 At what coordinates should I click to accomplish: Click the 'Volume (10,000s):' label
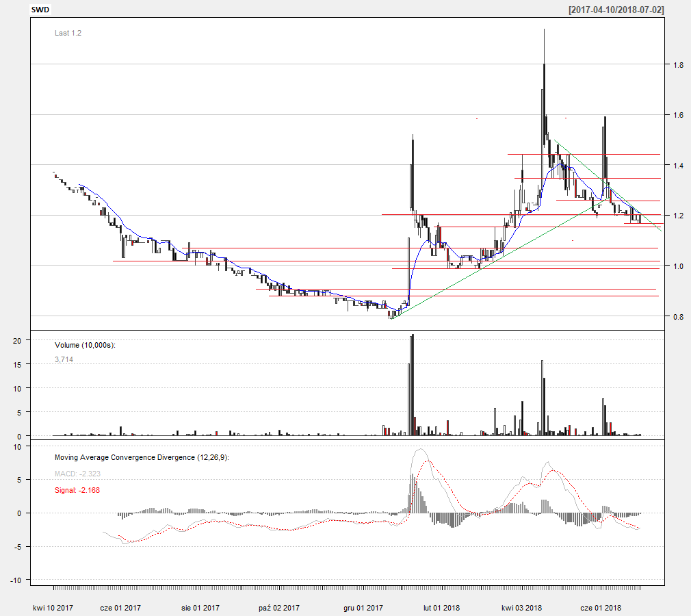pyautogui.click(x=85, y=345)
